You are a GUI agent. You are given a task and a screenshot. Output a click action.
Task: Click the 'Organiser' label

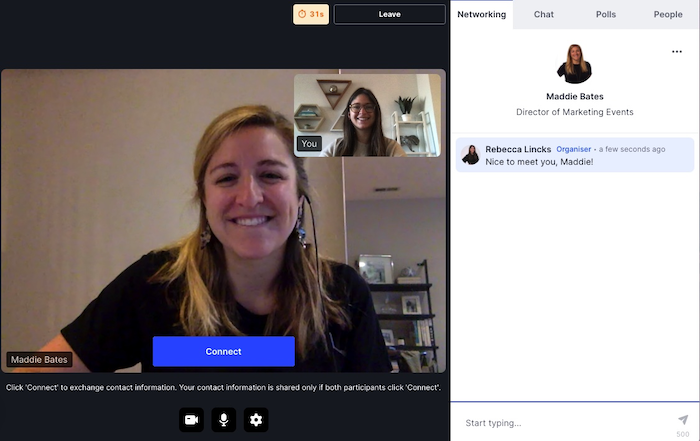coord(573,149)
